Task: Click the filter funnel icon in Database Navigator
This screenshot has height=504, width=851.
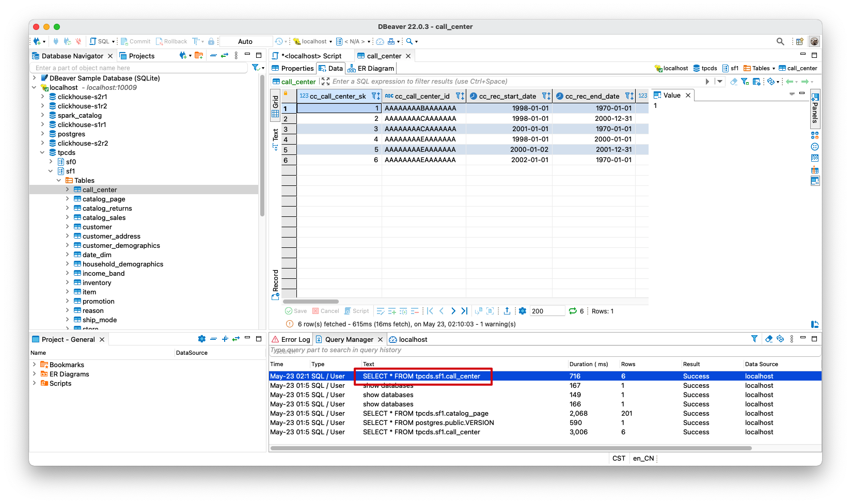Action: point(255,68)
